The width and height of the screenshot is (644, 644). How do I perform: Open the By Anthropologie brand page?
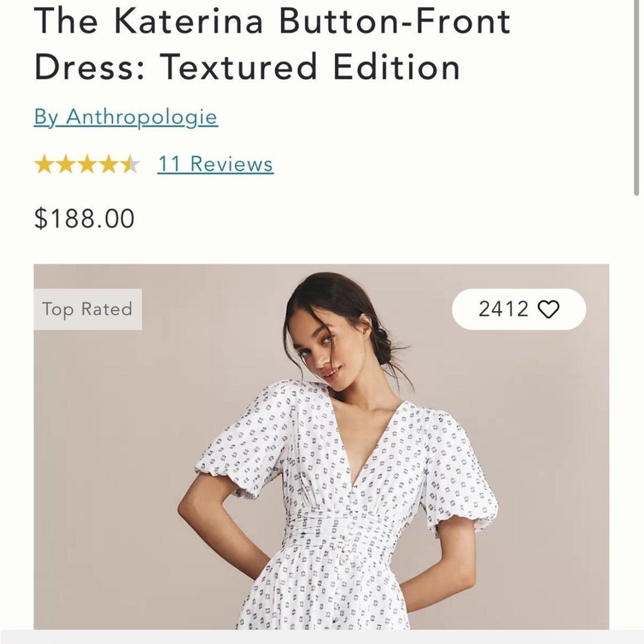coord(126,117)
